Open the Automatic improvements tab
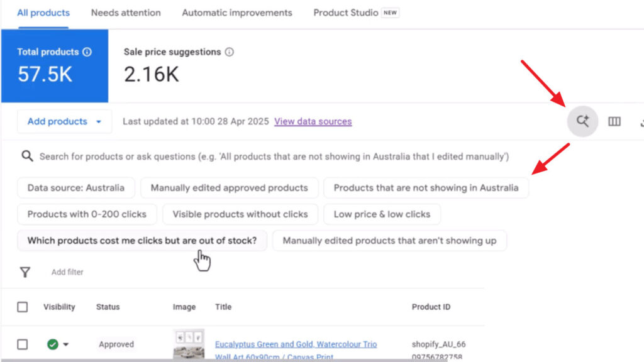The width and height of the screenshot is (644, 362). 237,13
